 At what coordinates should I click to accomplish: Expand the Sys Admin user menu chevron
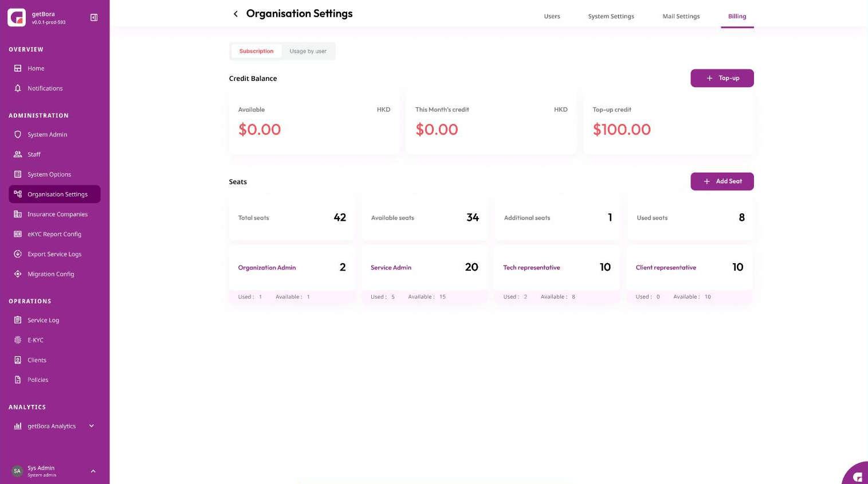pyautogui.click(x=93, y=471)
